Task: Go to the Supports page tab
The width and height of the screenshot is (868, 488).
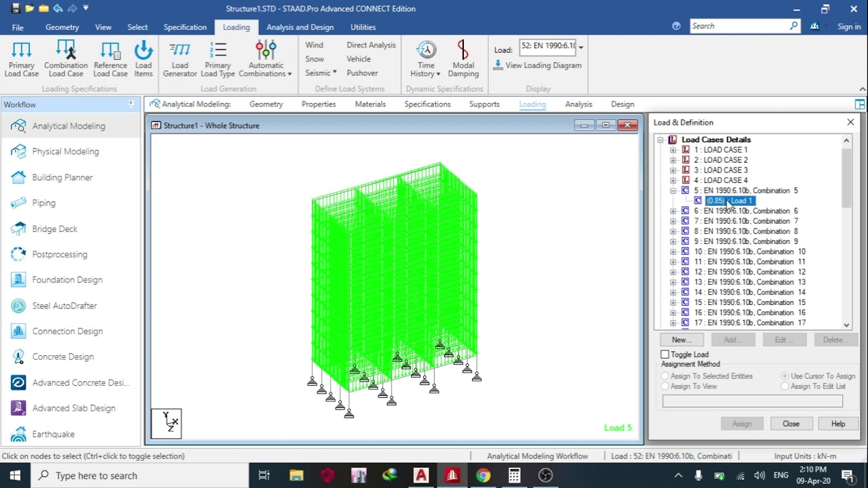Action: click(484, 104)
